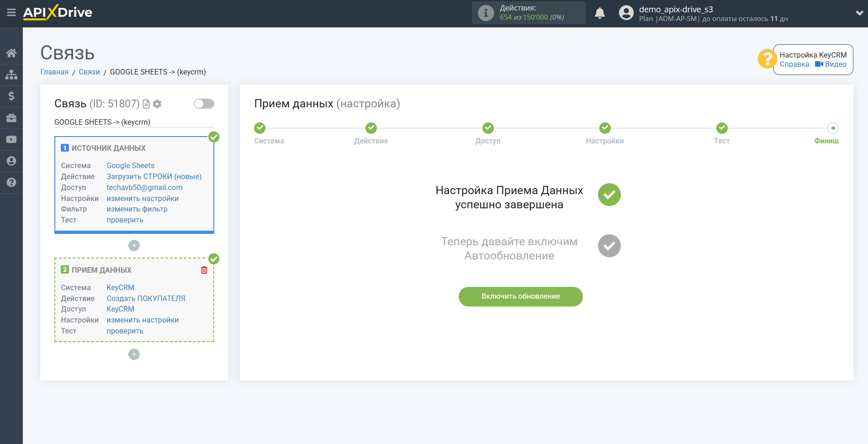The image size is (868, 444).
Task: Go to Связи breadcrumb link
Action: point(89,72)
